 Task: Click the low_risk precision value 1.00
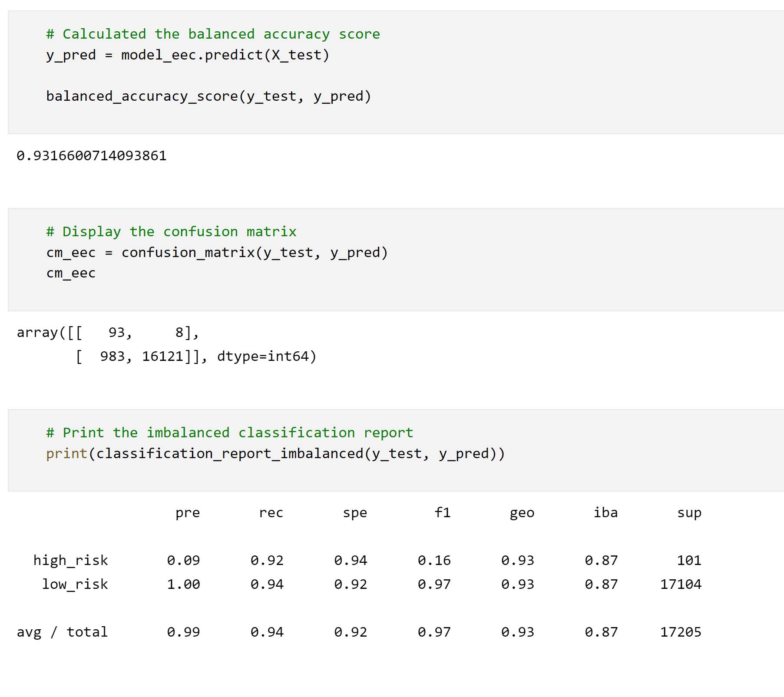183,584
